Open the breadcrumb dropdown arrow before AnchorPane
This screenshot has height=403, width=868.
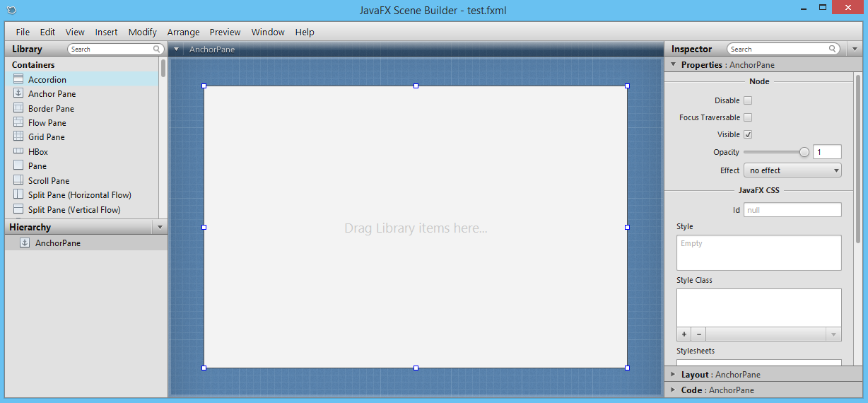click(177, 49)
